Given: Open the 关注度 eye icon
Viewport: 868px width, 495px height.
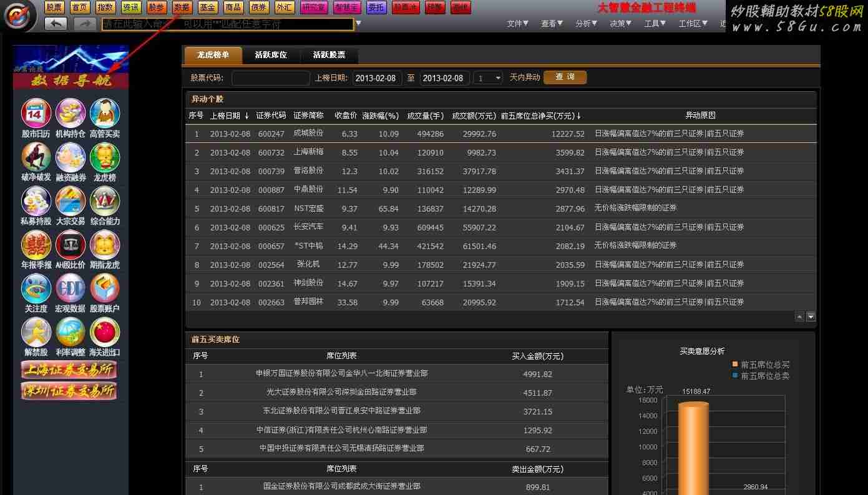Looking at the screenshot, I should click(36, 288).
